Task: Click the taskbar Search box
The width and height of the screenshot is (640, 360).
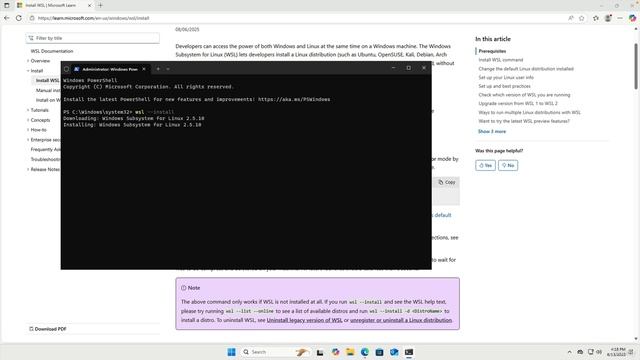Action: coord(276,352)
